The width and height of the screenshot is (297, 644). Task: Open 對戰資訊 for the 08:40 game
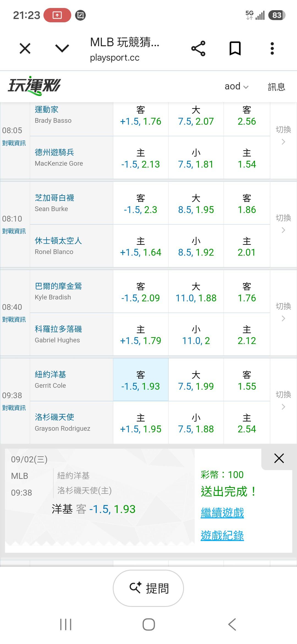coord(14,319)
